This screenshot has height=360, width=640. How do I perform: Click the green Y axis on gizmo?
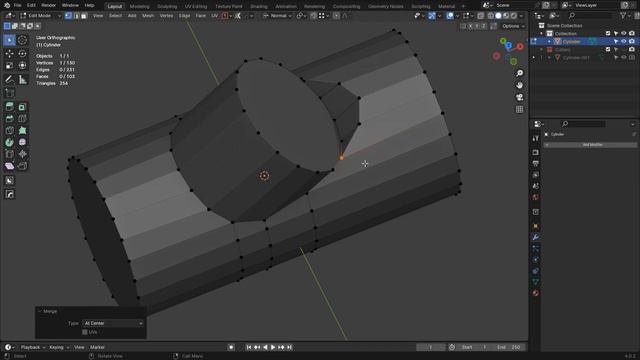coord(503,41)
